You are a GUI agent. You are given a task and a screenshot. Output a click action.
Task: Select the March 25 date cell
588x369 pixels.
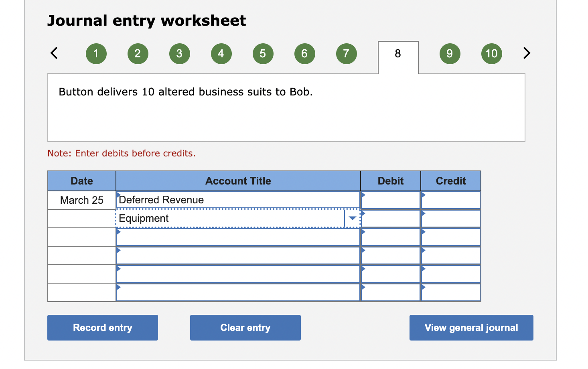81,200
